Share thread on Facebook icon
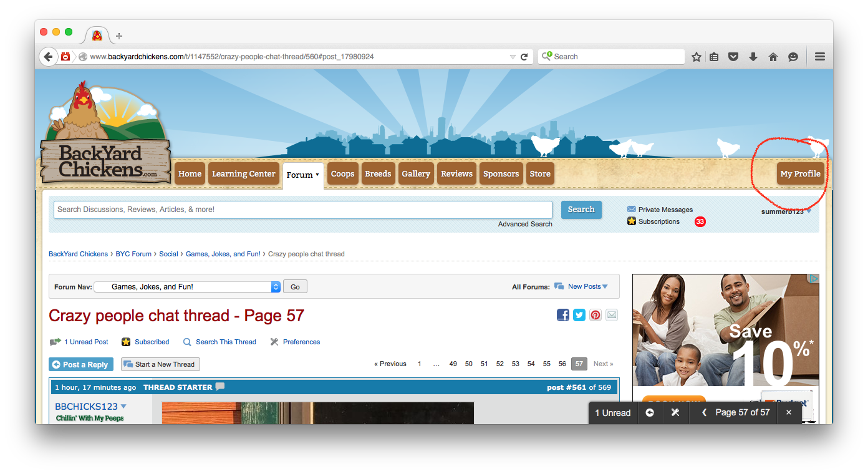 [563, 315]
